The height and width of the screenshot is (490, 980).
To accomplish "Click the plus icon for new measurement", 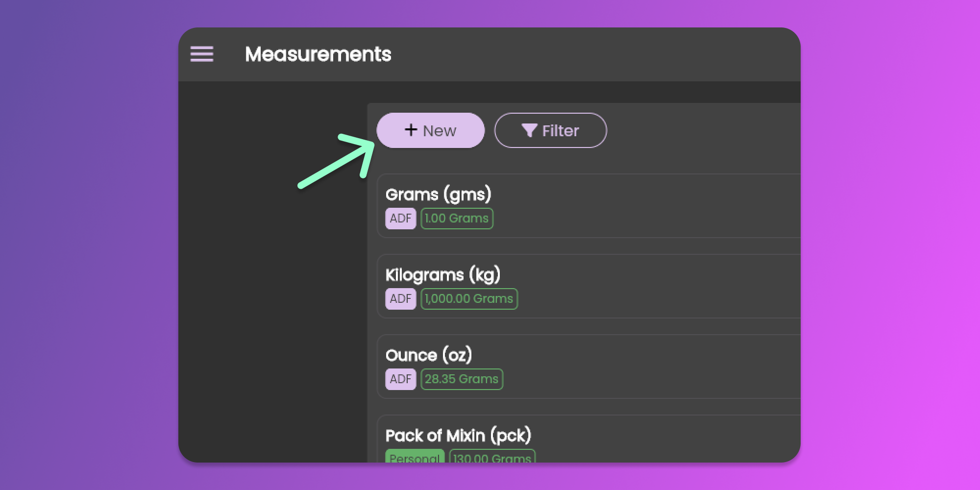I will (411, 130).
